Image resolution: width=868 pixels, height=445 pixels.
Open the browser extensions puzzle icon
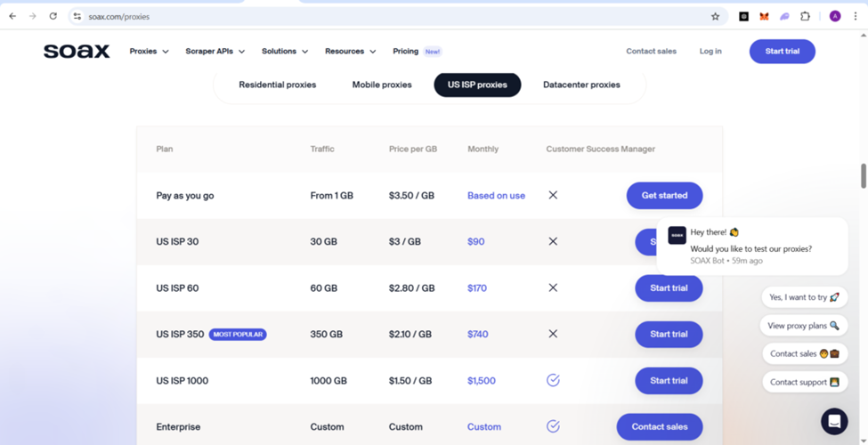pos(805,16)
